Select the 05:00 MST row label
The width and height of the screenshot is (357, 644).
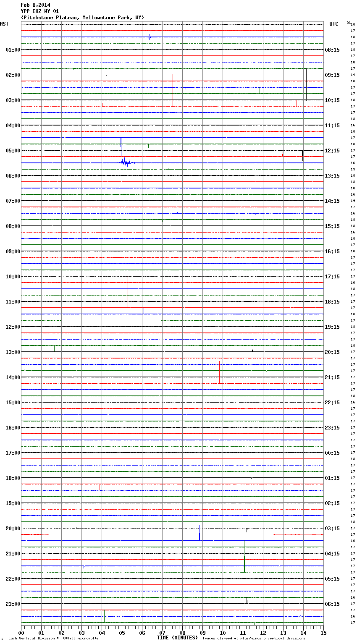tap(13, 151)
